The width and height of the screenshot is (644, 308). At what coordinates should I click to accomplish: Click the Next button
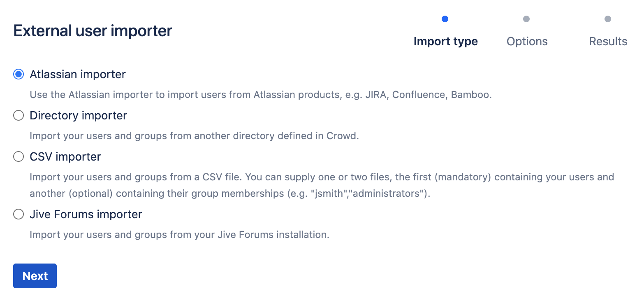point(35,276)
